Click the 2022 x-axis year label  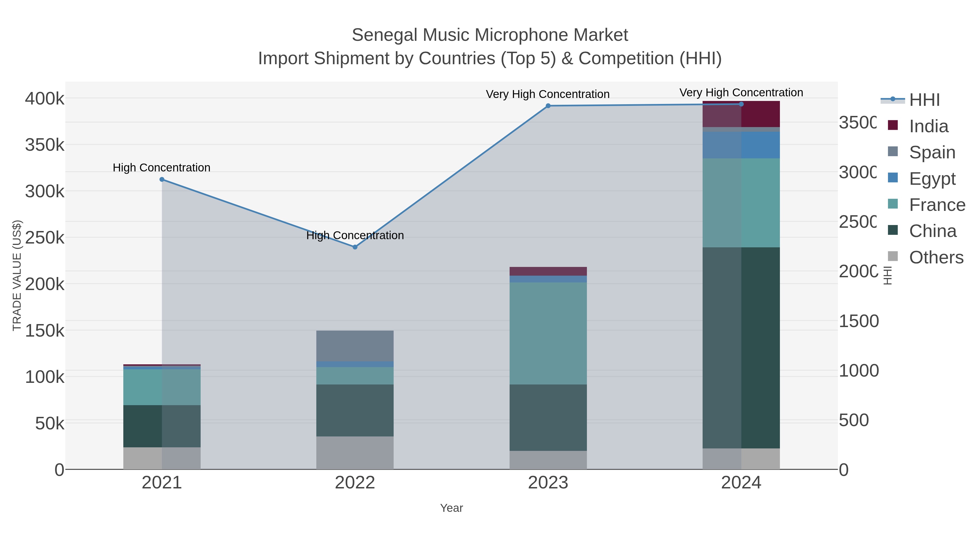(x=355, y=483)
